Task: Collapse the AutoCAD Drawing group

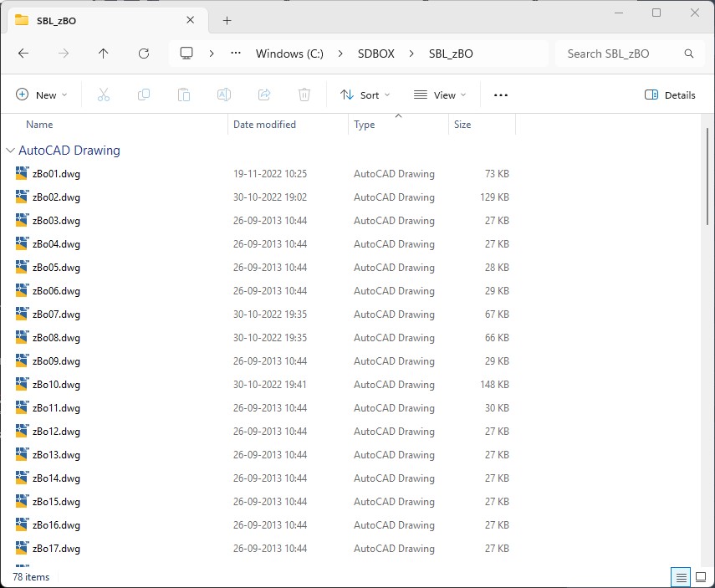Action: tap(11, 150)
